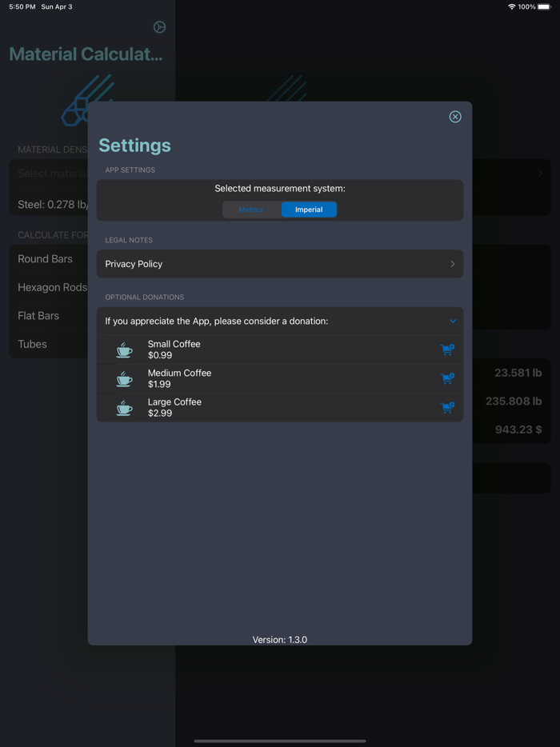Click the Material Calculator title

pos(86,54)
